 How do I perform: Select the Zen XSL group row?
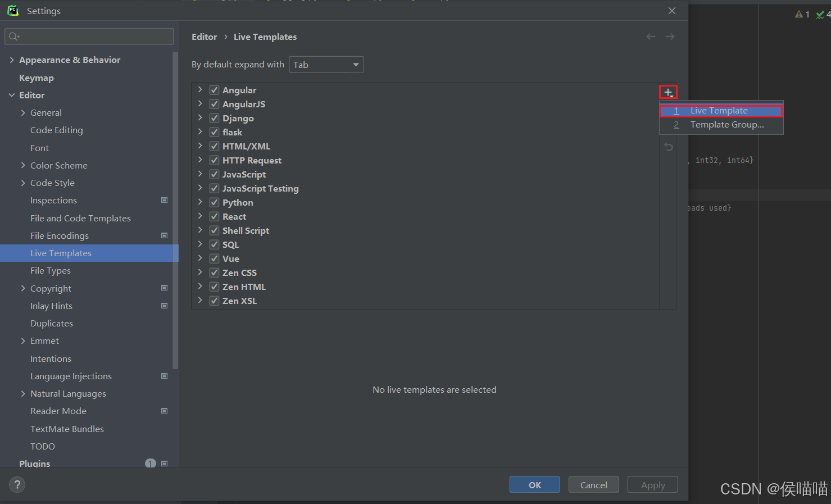point(425,301)
